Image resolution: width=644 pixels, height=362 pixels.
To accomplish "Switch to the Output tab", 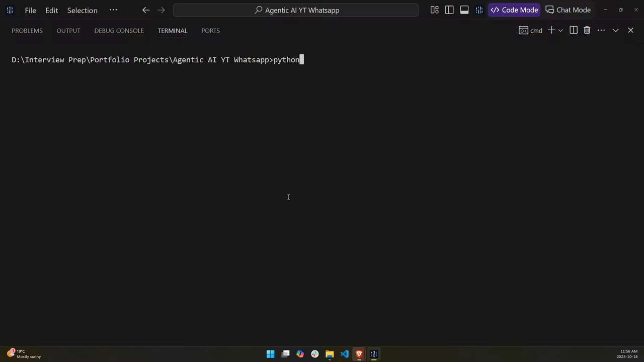I will tap(68, 31).
